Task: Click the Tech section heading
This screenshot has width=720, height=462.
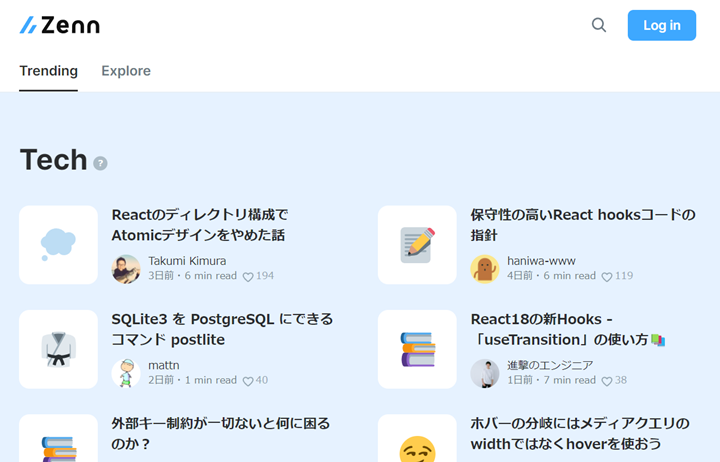Action: click(53, 160)
